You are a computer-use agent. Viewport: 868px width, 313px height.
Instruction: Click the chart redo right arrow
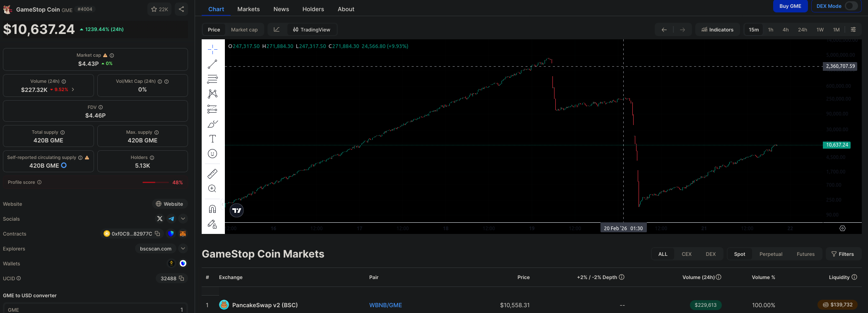click(x=682, y=29)
